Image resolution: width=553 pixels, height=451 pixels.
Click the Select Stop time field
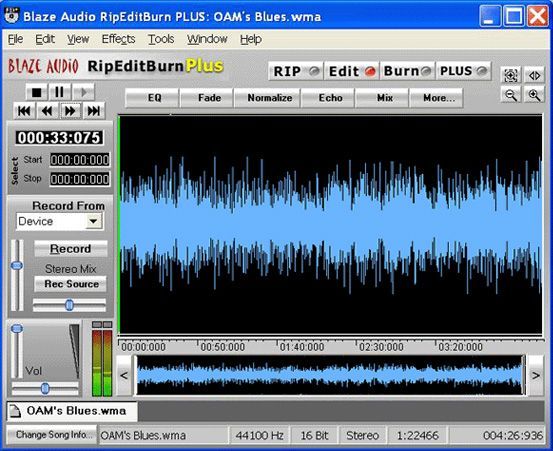[x=80, y=179]
